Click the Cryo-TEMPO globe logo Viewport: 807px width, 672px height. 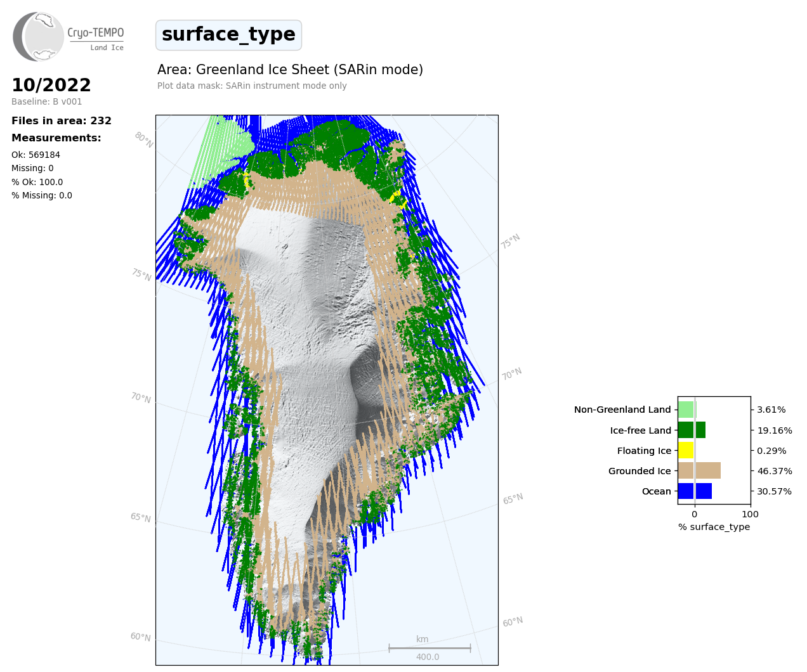click(39, 37)
